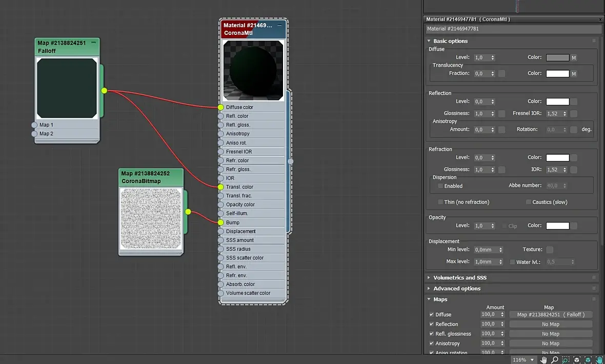Select the Zoom magnifier tool
Viewport: 605px width, 364px height.
[555, 360]
